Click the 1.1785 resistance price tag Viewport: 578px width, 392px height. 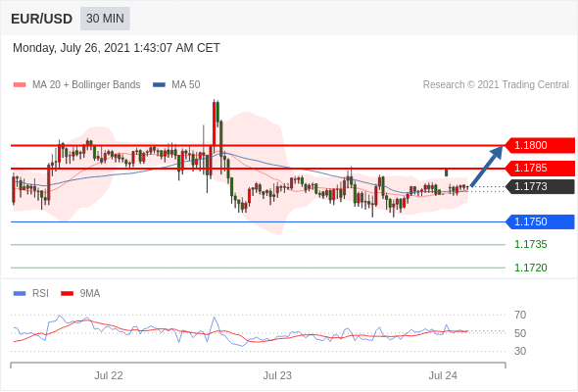[540, 169]
